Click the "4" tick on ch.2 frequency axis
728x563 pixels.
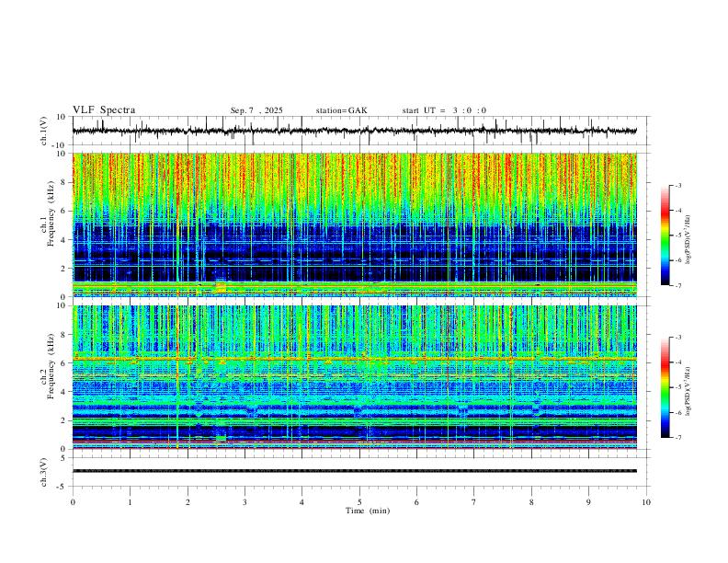[x=64, y=392]
